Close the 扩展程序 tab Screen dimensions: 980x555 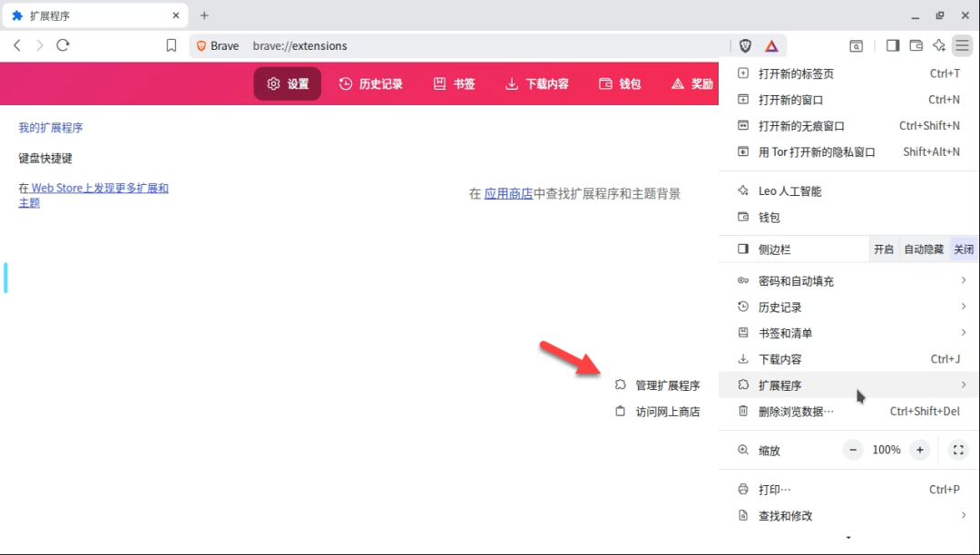pos(176,15)
